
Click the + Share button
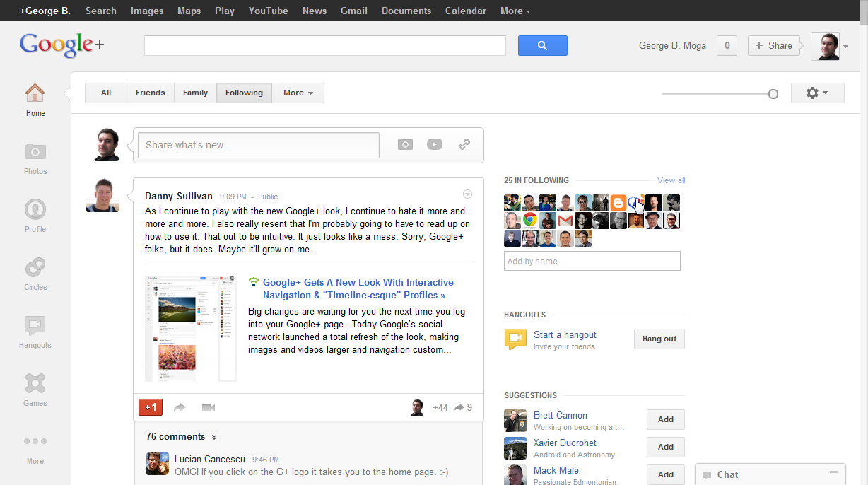coord(774,45)
